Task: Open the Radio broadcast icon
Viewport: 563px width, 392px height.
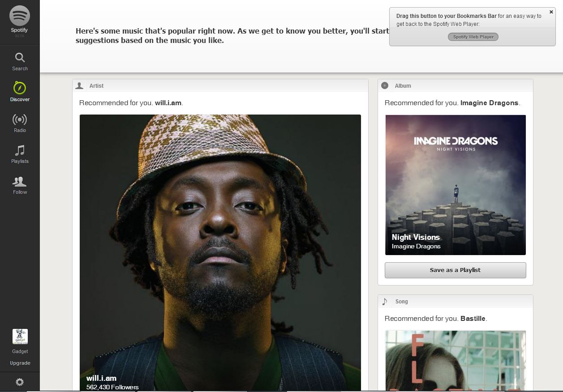Action: click(20, 119)
